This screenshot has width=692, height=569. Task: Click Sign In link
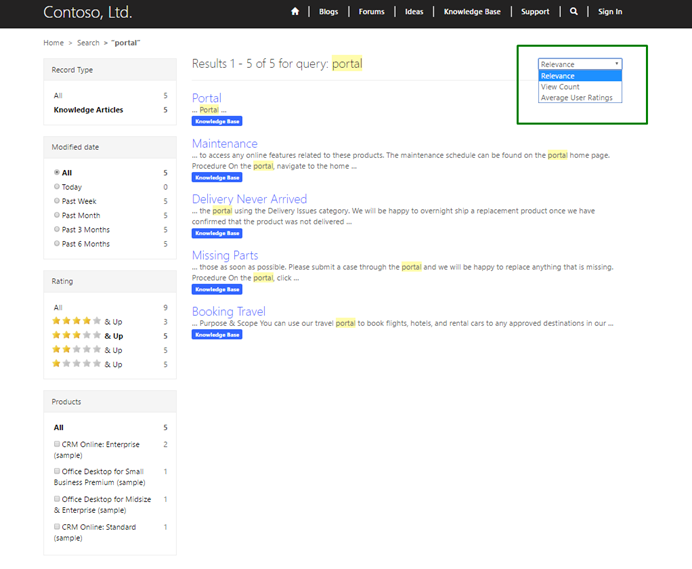[610, 12]
